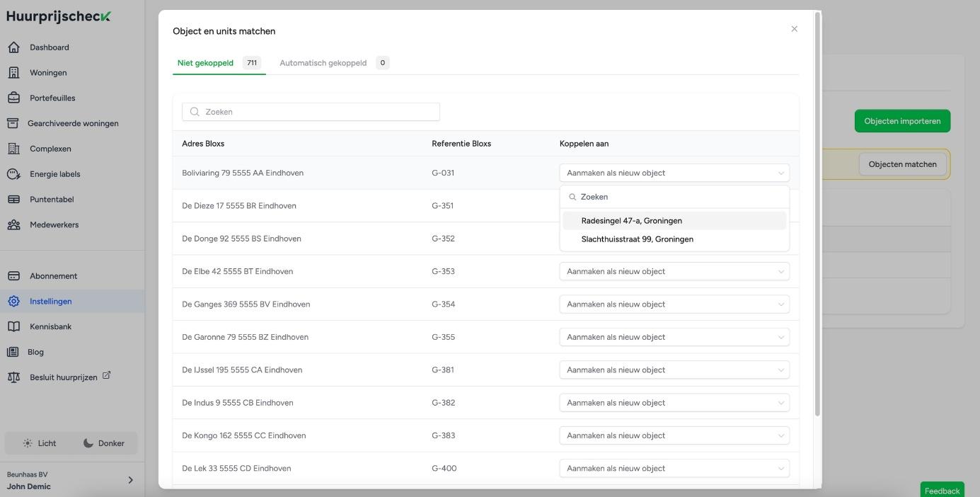Click the Portefeuilles briefcase icon
980x497 pixels.
(x=13, y=98)
